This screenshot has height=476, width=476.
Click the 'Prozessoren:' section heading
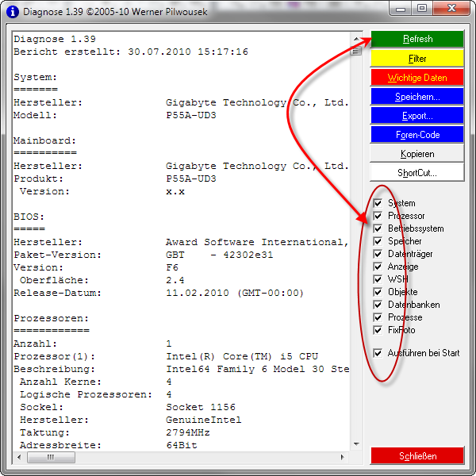[52, 318]
